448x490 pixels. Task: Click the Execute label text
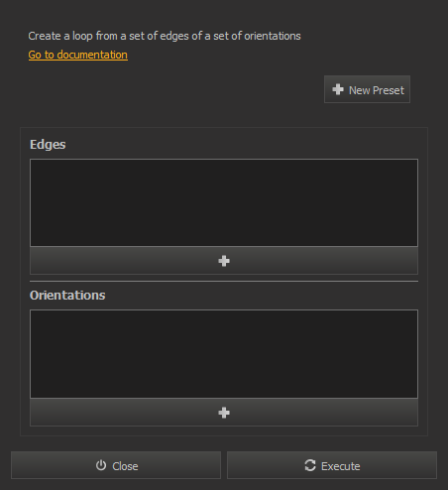[341, 466]
